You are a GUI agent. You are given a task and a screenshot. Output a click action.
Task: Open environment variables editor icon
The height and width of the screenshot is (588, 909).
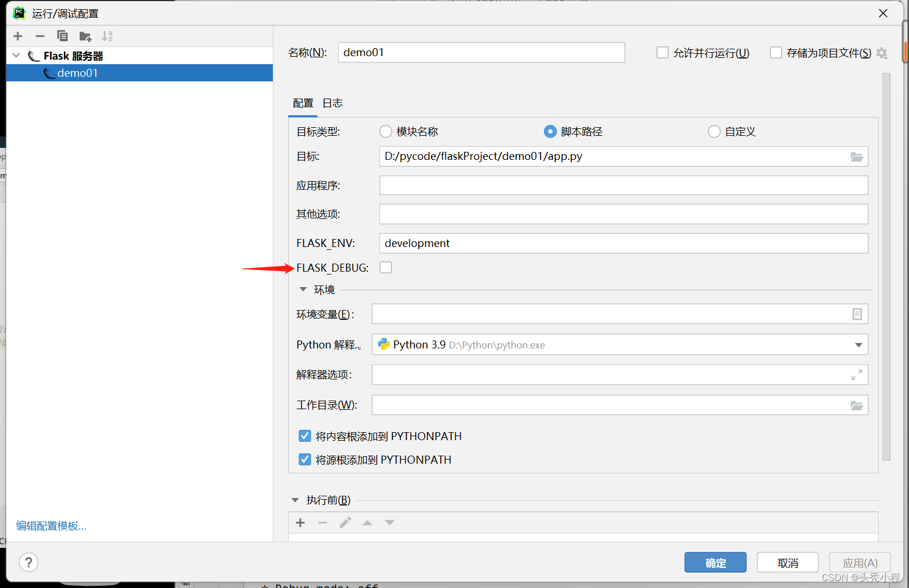pyautogui.click(x=857, y=314)
